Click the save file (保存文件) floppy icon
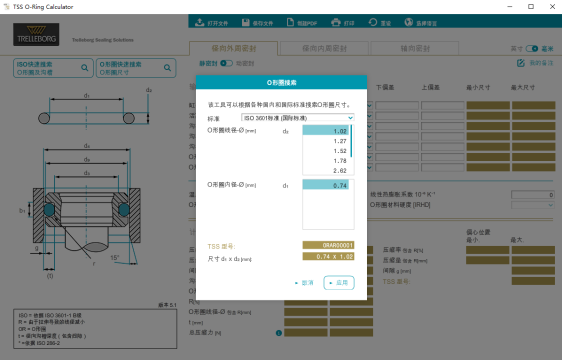Image resolution: width=562 pixels, height=360 pixels. (x=246, y=23)
